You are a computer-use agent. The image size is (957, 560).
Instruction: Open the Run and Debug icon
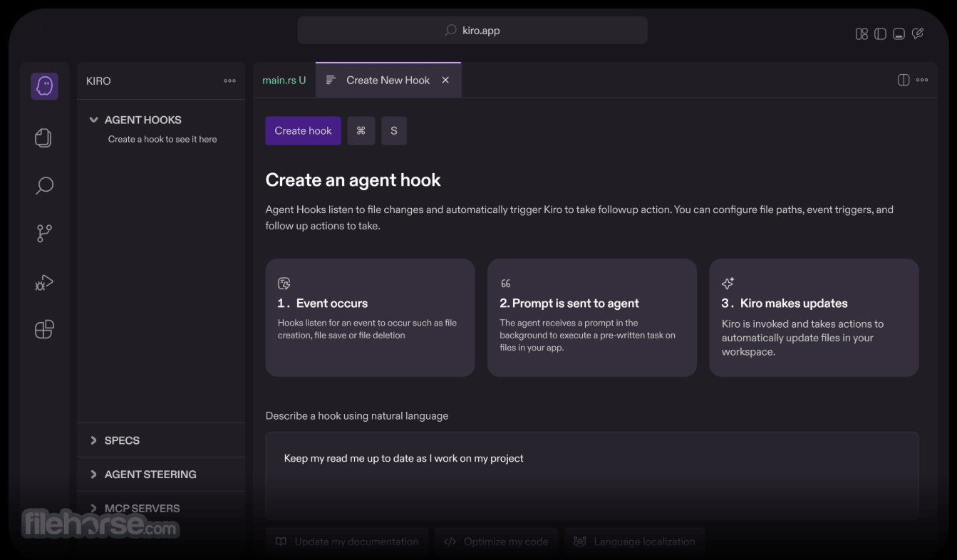point(44,282)
